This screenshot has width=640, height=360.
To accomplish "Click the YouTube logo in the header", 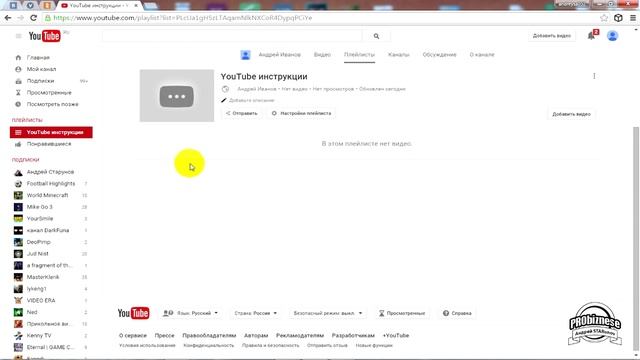I will (x=44, y=36).
